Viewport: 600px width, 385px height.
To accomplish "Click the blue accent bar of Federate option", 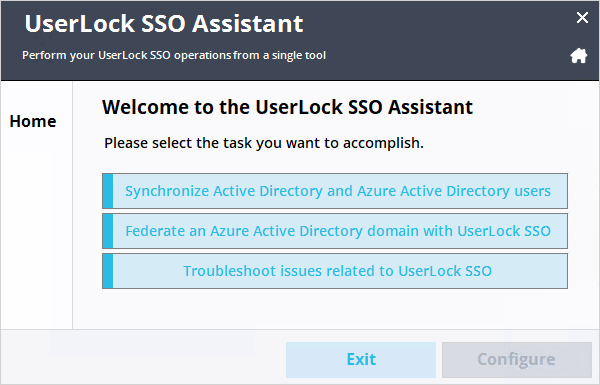I will (x=108, y=231).
